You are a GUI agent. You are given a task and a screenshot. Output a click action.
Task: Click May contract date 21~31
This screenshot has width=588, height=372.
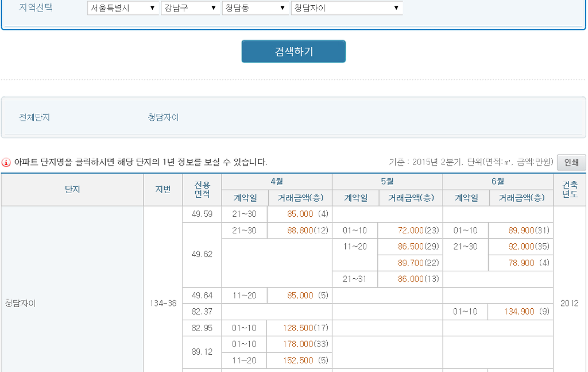[x=354, y=279]
